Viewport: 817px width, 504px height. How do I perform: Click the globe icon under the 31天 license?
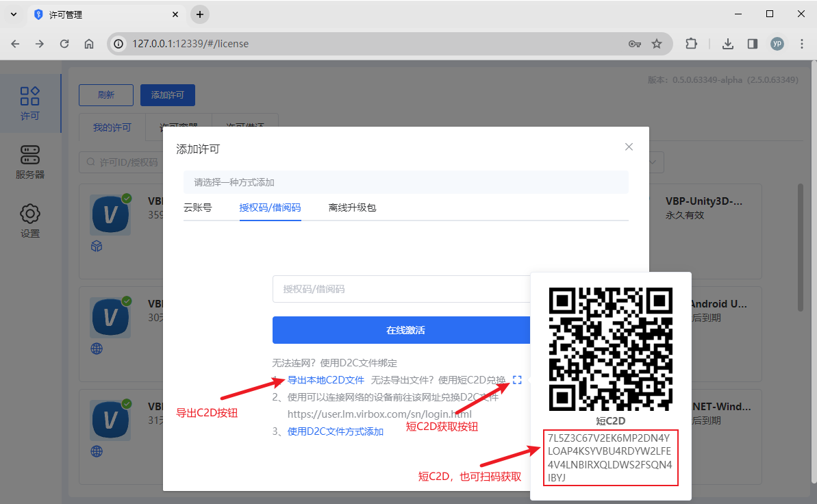click(97, 451)
